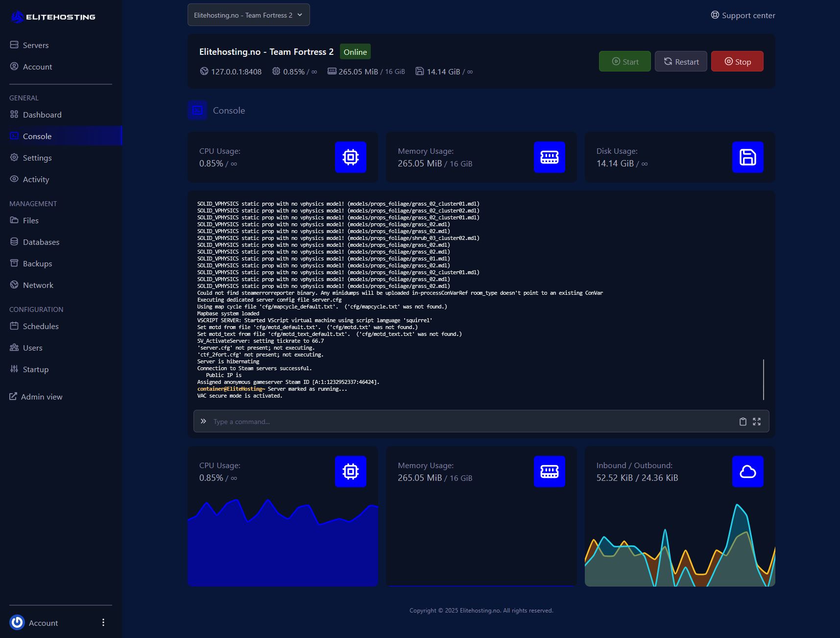The width and height of the screenshot is (840, 638).
Task: Open the Support center link
Action: (743, 15)
